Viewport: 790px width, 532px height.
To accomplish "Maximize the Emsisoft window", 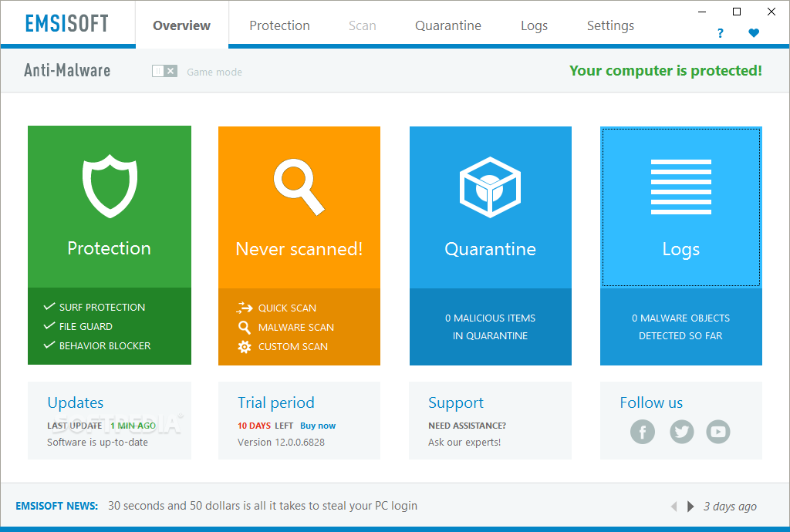I will [737, 12].
